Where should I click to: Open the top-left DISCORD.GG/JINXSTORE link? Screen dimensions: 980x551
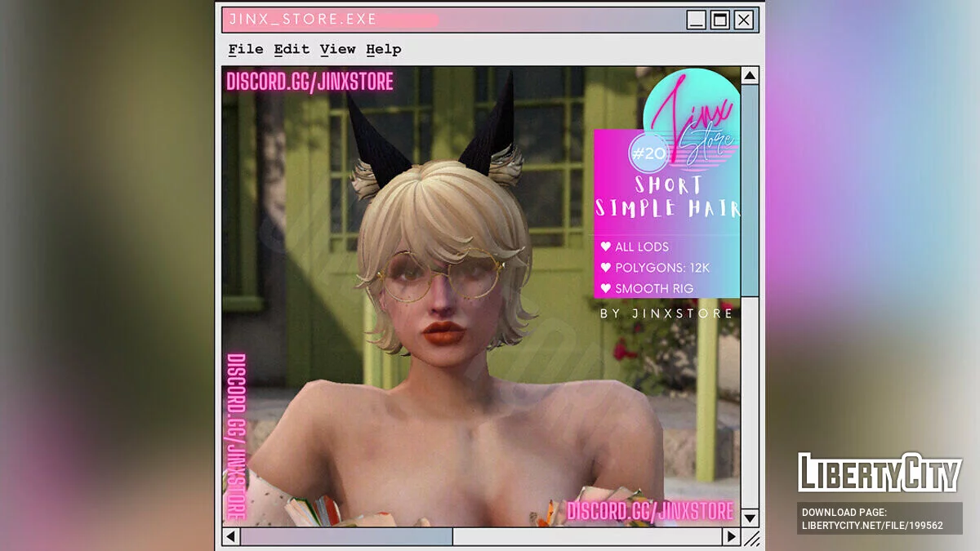pyautogui.click(x=310, y=82)
